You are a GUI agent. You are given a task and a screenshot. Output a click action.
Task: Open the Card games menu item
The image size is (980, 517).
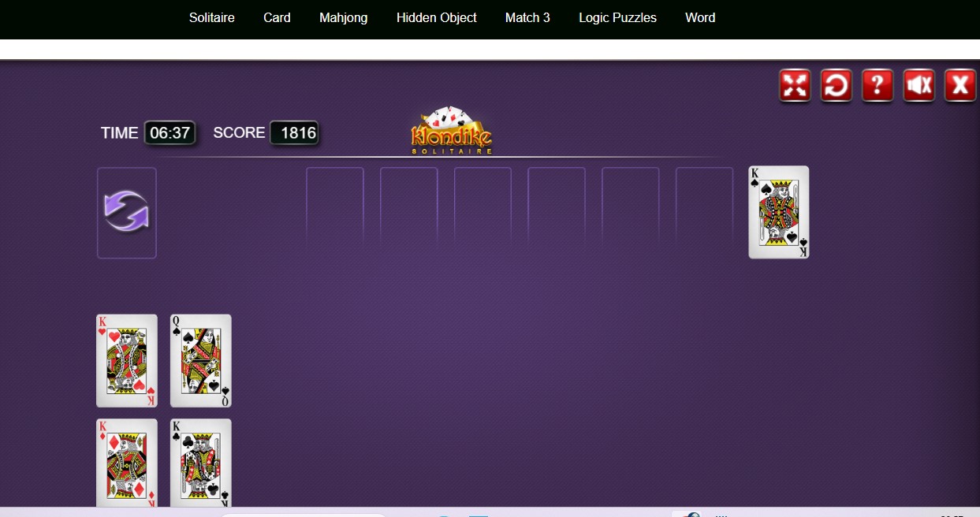[x=277, y=17]
